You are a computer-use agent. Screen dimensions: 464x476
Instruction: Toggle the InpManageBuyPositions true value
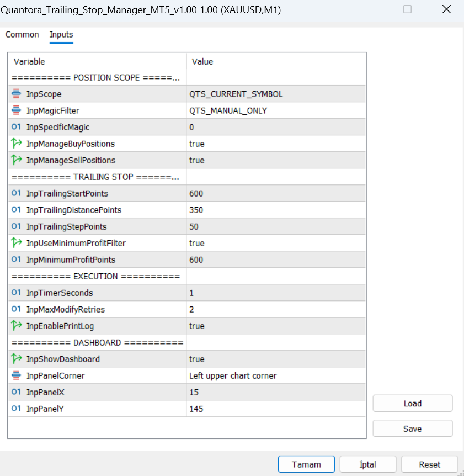276,144
